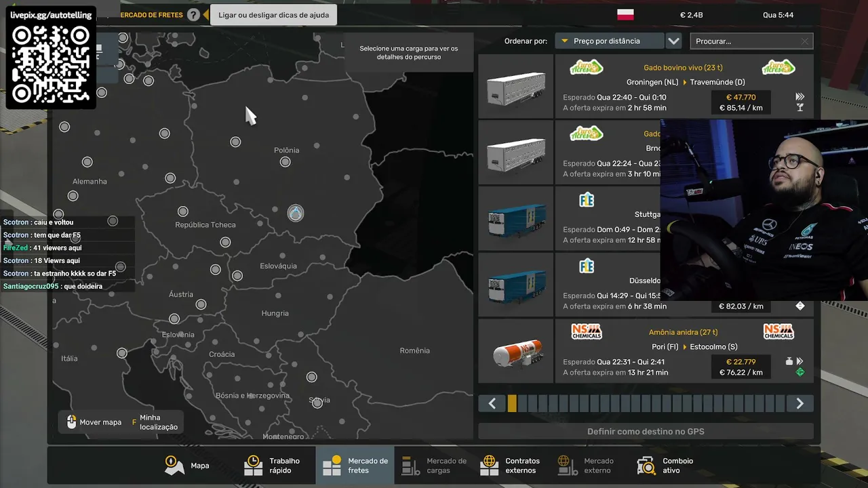
Task: Select the Brno job's white livestock trailer thumbnail
Action: point(516,152)
